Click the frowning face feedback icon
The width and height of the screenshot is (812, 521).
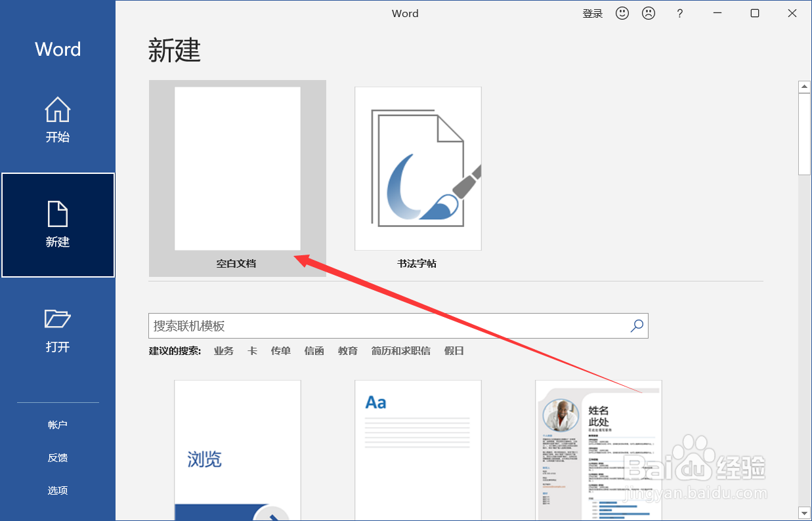click(649, 13)
